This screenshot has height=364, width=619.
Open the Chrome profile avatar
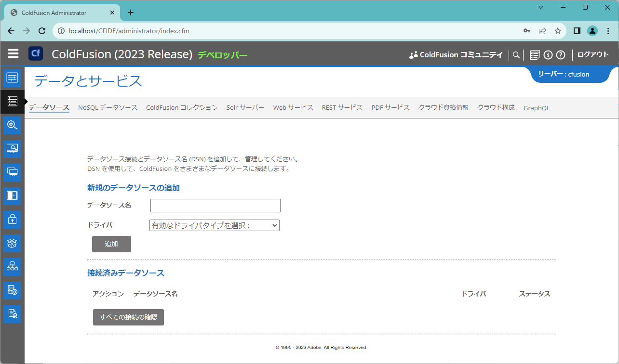click(x=592, y=31)
